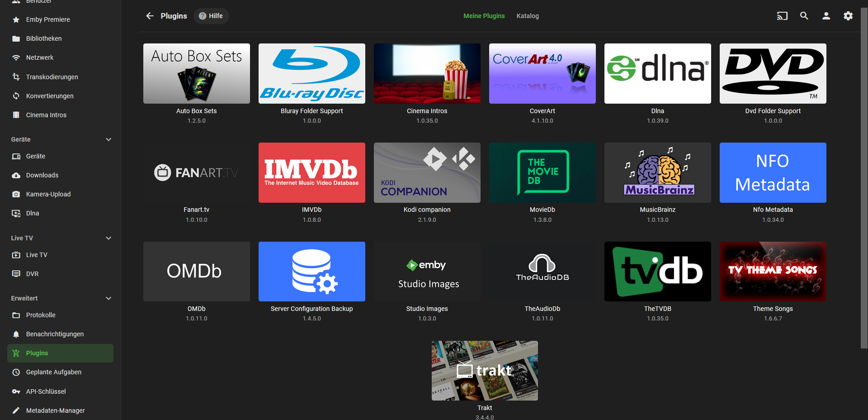868x420 pixels.
Task: Open the emby Studio Images thumbnail
Action: (427, 272)
